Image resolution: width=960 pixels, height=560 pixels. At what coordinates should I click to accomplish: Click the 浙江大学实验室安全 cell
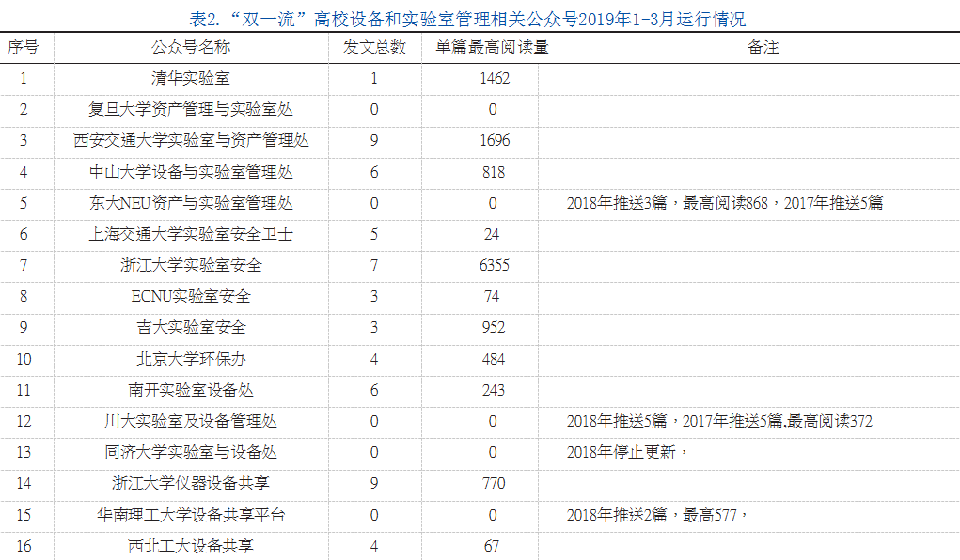click(191, 265)
